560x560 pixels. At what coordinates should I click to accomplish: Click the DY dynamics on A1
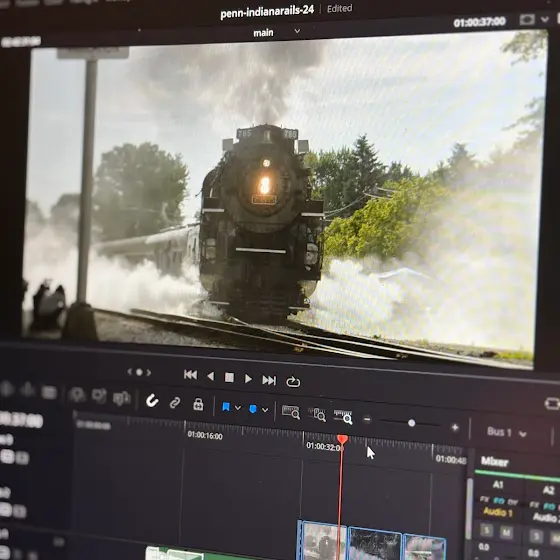coord(512,502)
